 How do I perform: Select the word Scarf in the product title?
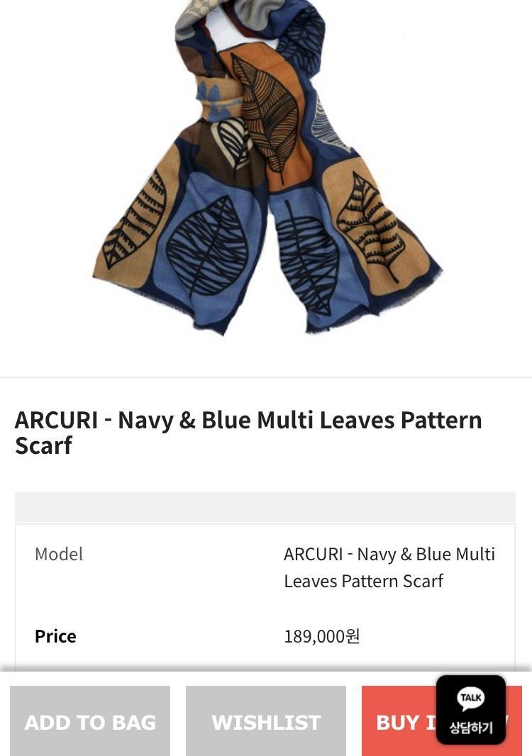pyautogui.click(x=43, y=445)
